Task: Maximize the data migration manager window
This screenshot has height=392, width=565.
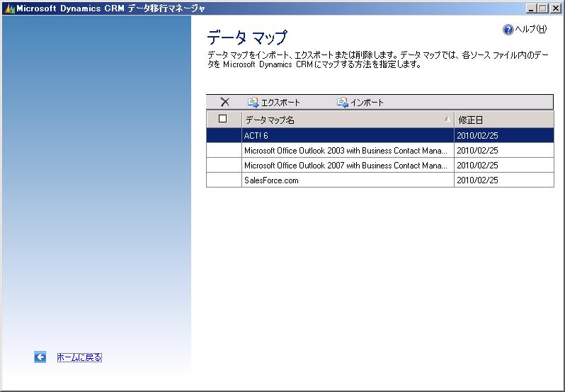Action: point(542,8)
